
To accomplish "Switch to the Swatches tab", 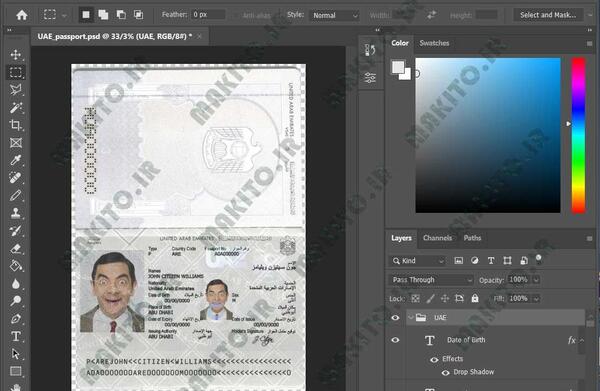I will pyautogui.click(x=434, y=43).
